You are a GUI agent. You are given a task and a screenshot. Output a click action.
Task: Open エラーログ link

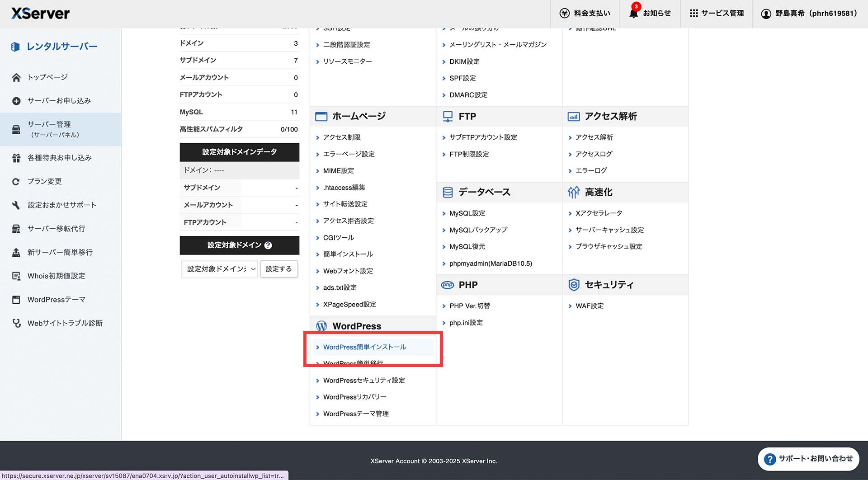click(x=591, y=171)
